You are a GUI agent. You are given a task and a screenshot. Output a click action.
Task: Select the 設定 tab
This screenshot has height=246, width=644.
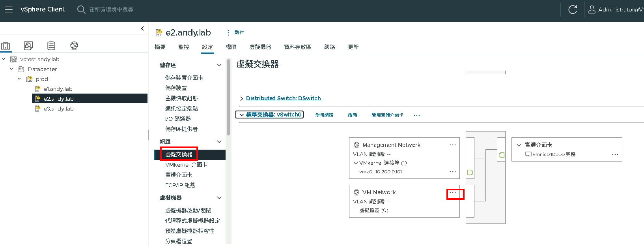pyautogui.click(x=207, y=47)
